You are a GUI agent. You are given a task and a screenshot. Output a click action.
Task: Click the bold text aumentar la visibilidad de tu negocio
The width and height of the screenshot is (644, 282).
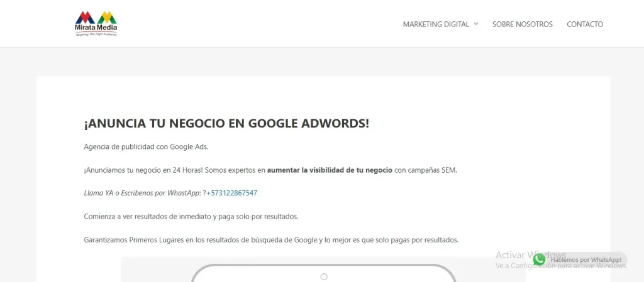[x=330, y=170]
